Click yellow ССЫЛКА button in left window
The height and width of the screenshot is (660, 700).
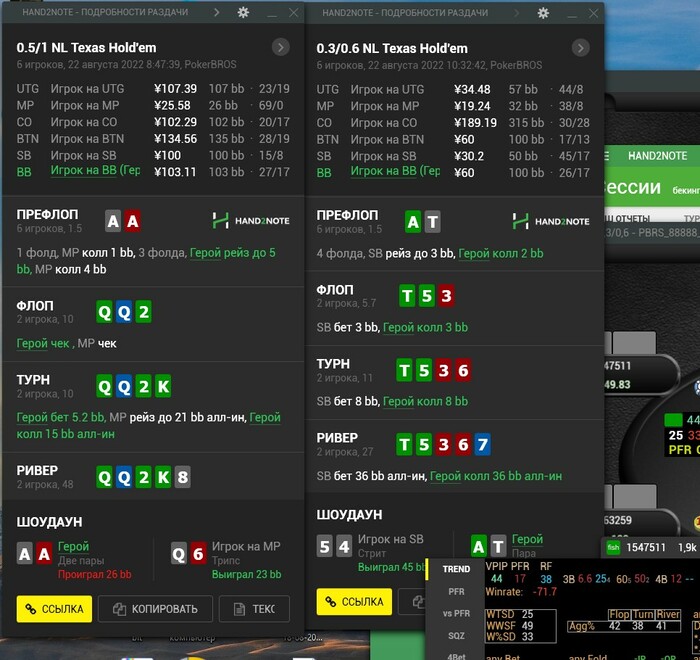(x=54, y=609)
